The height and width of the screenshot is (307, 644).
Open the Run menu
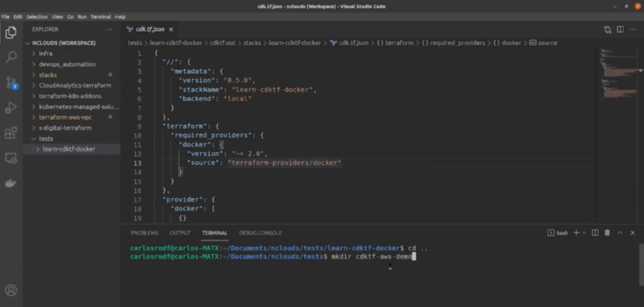(82, 17)
